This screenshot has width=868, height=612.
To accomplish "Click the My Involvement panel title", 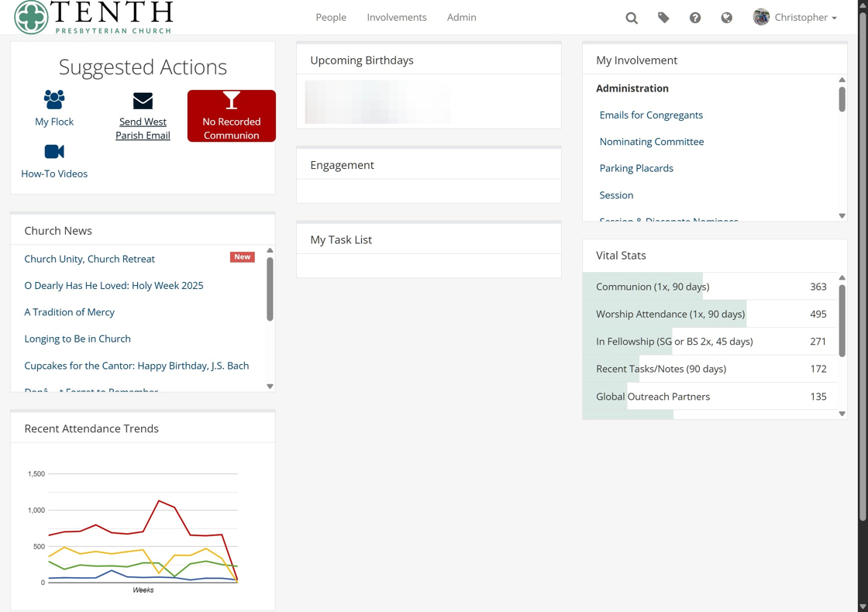I will pos(636,60).
